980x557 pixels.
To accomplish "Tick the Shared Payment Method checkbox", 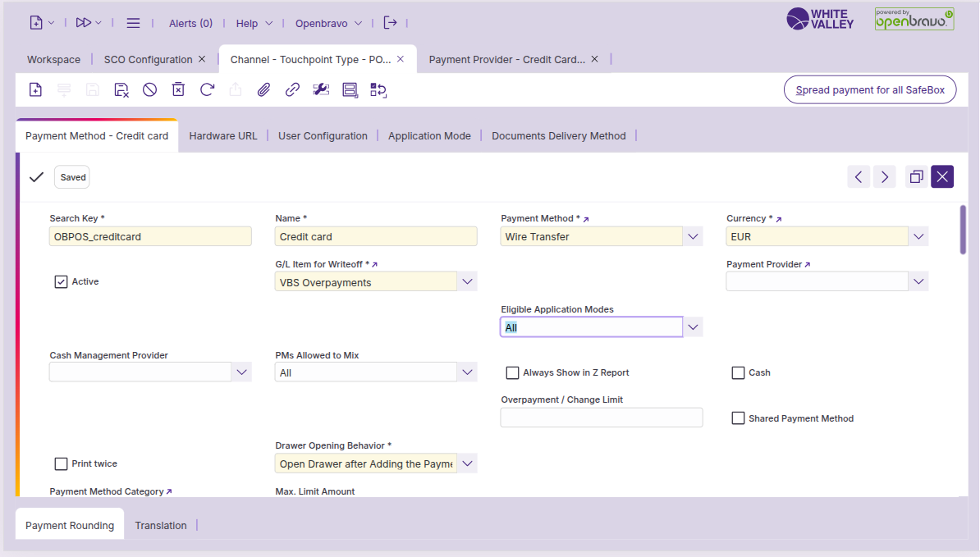I will tap(738, 418).
